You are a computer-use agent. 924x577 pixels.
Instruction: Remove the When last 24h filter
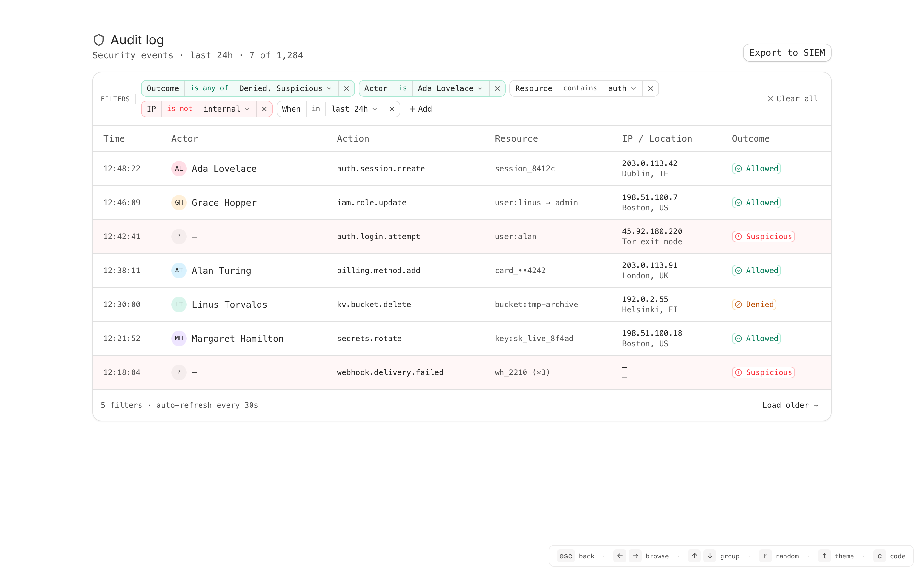[392, 109]
